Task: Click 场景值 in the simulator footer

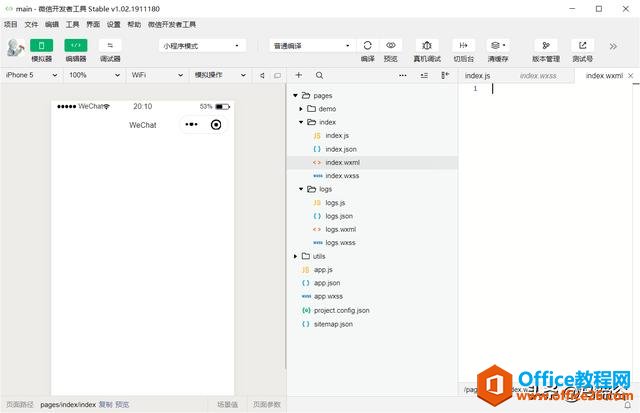Action: [x=227, y=404]
